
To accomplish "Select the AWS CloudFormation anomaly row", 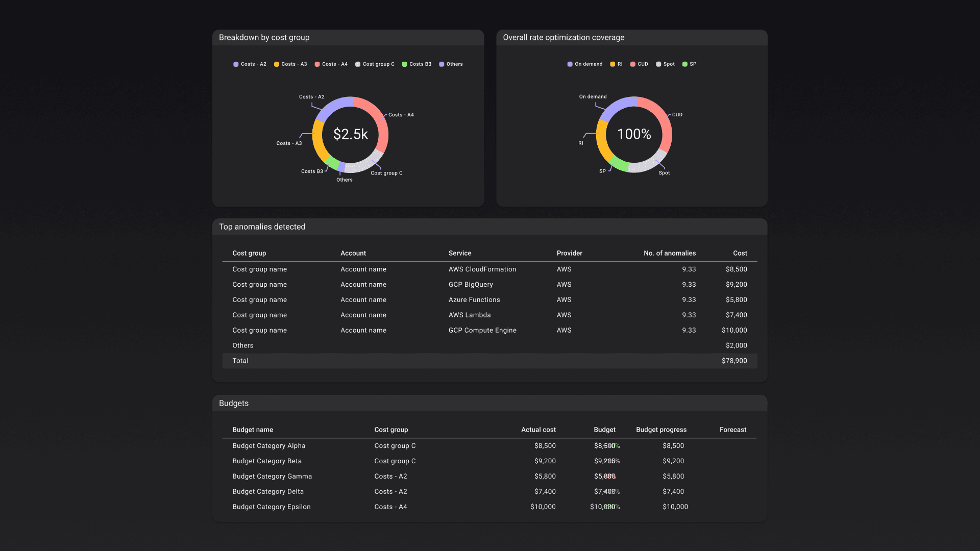I will click(x=482, y=269).
